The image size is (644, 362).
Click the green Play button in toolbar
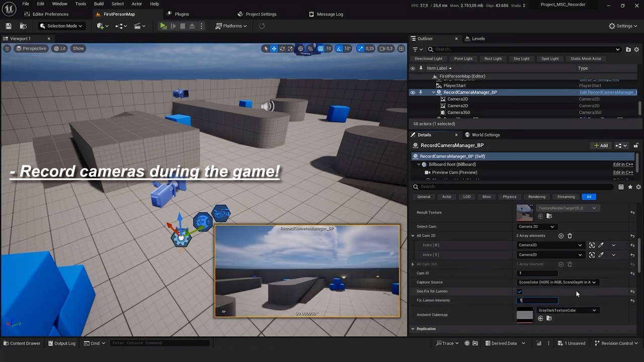(163, 26)
